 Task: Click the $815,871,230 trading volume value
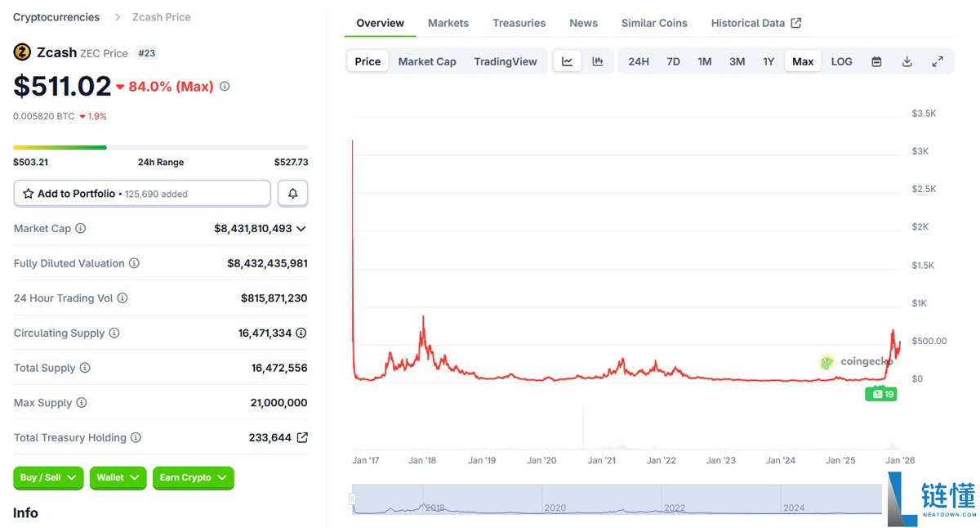274,298
